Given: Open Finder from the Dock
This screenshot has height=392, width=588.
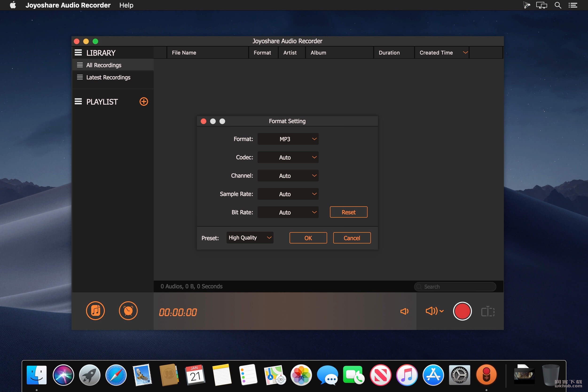Looking at the screenshot, I should point(36,375).
